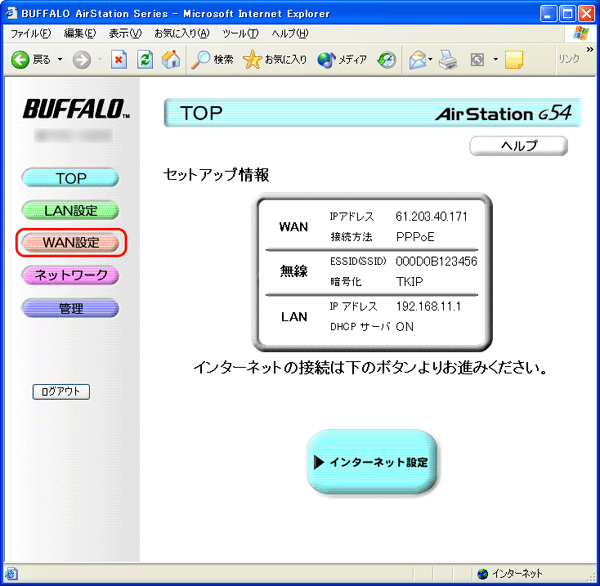This screenshot has height=586, width=600.
Task: Open the 編集(E) menu
Action: click(x=80, y=34)
